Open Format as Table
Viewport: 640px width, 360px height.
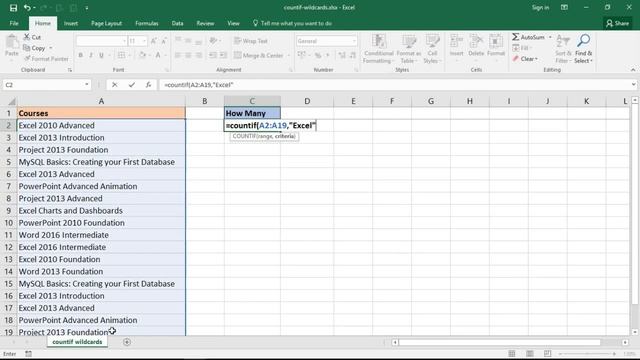coord(409,49)
